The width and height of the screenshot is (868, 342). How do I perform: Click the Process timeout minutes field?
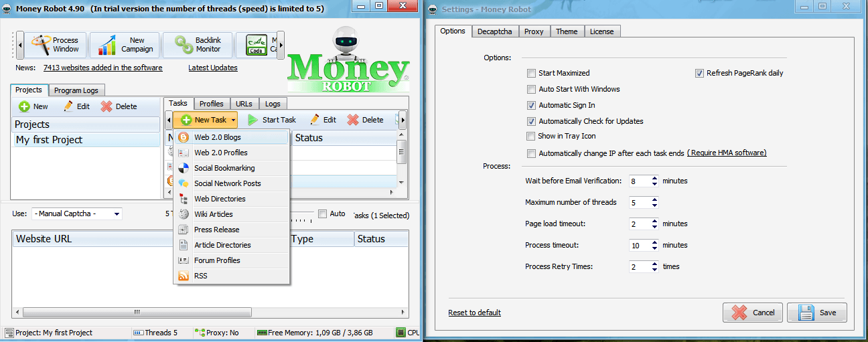(x=639, y=246)
